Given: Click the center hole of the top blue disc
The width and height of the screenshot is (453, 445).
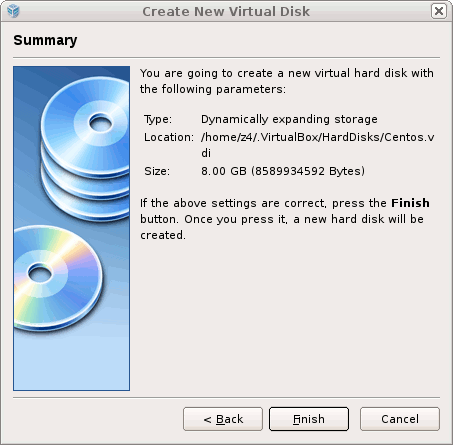Looking at the screenshot, I should click(x=100, y=122).
